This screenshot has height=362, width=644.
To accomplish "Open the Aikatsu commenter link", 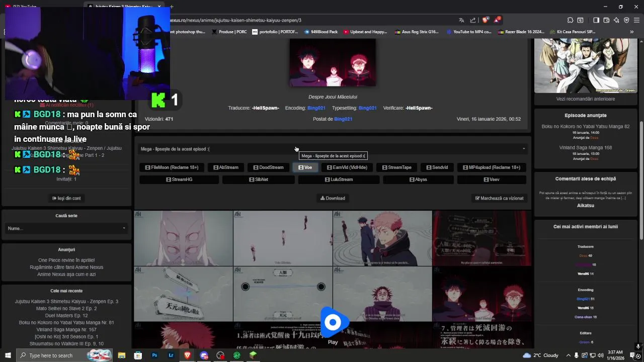I will coord(585,206).
